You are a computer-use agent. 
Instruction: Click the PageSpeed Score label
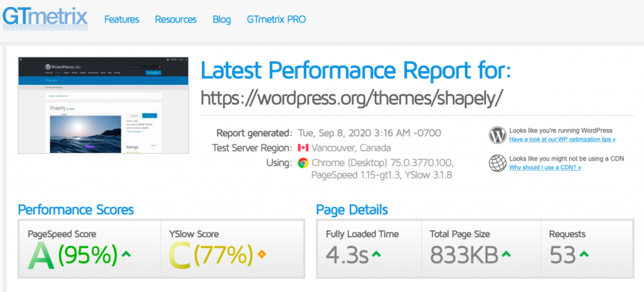(x=62, y=234)
